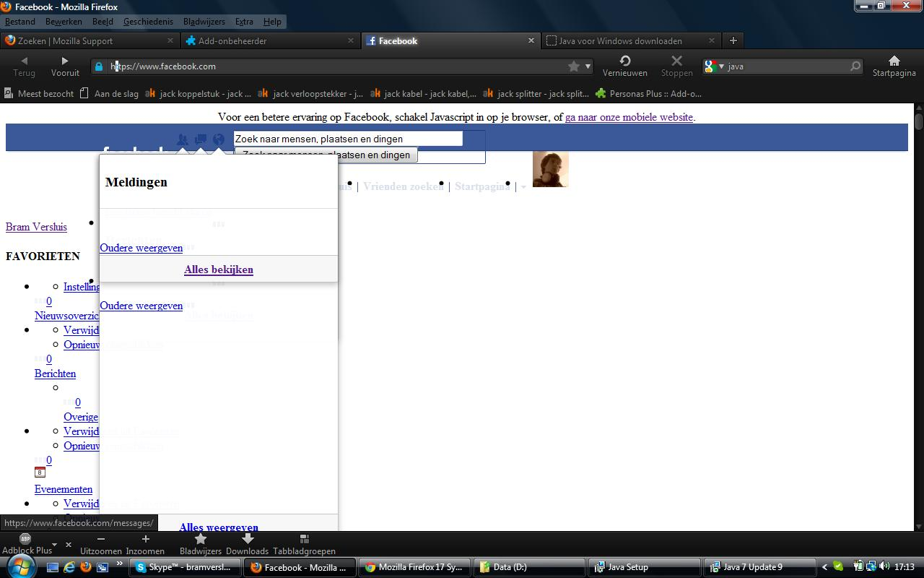Open the Aan de slag bookmark
Viewport: 924px width, 578px height.
click(109, 93)
